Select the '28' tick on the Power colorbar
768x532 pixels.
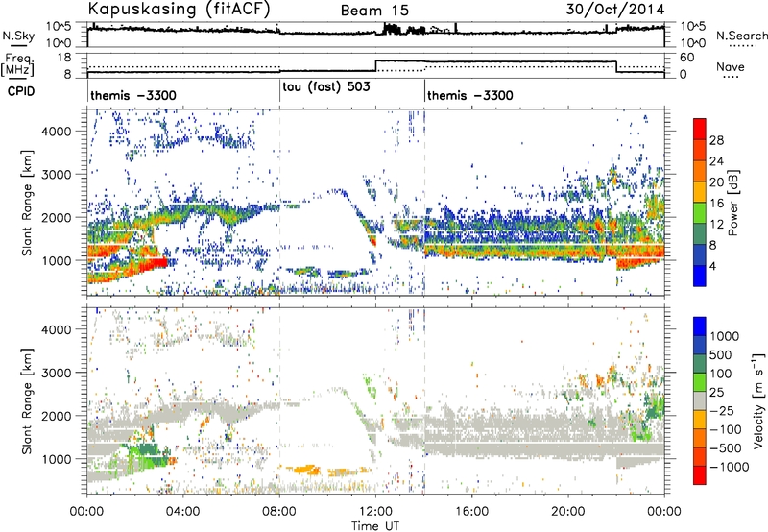pyautogui.click(x=716, y=140)
